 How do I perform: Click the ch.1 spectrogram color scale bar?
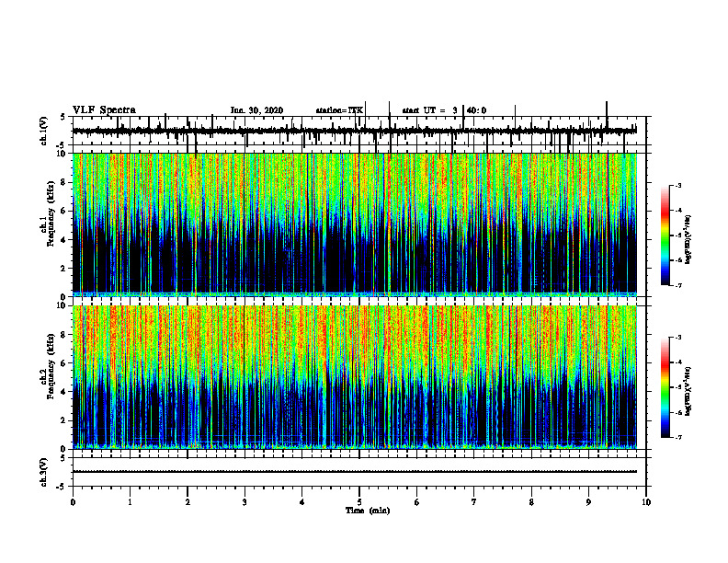point(665,236)
